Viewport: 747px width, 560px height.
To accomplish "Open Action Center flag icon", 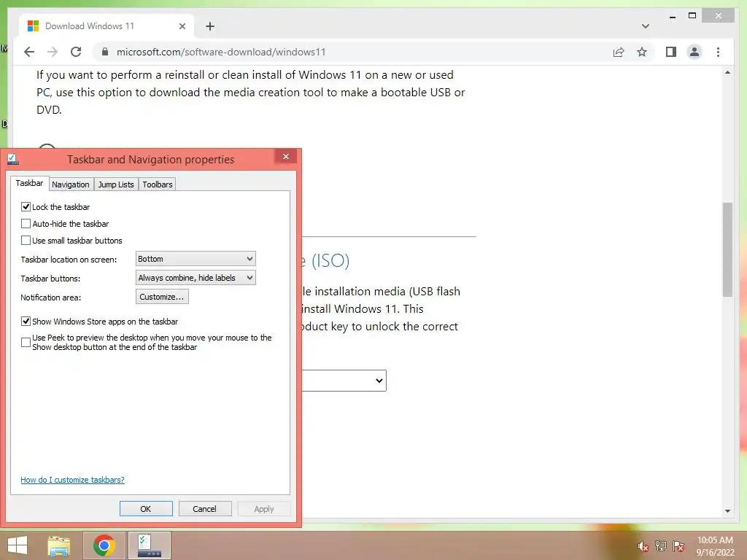I will click(x=678, y=546).
